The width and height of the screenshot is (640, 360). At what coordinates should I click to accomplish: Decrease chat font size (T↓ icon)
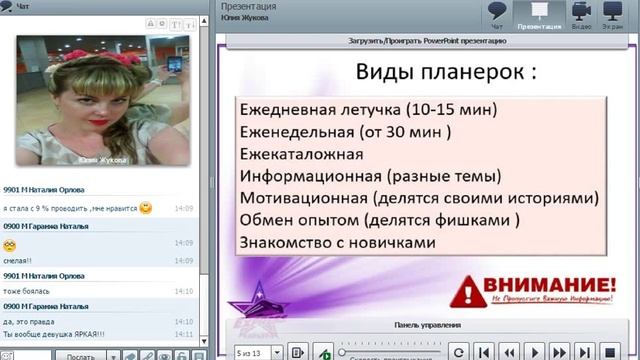click(x=190, y=24)
